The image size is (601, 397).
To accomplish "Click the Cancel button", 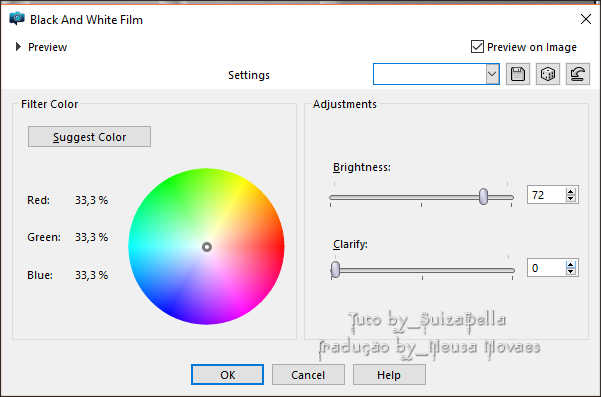I will pos(308,374).
